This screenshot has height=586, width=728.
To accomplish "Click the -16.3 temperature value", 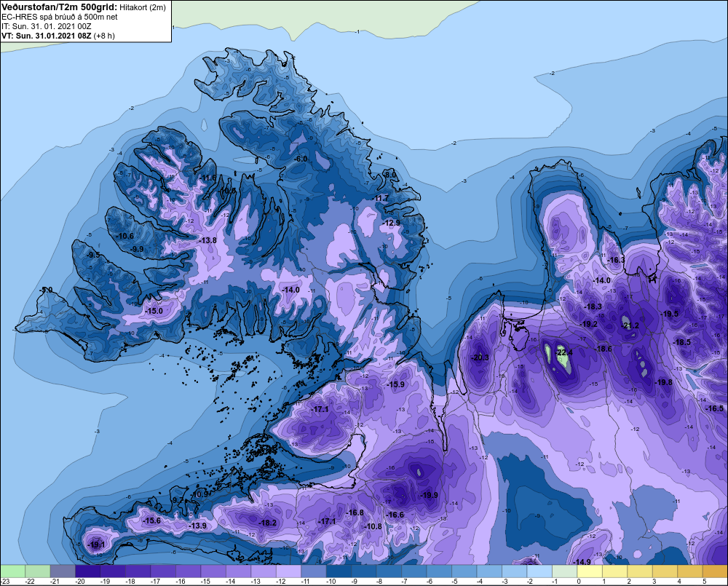I will [616, 260].
